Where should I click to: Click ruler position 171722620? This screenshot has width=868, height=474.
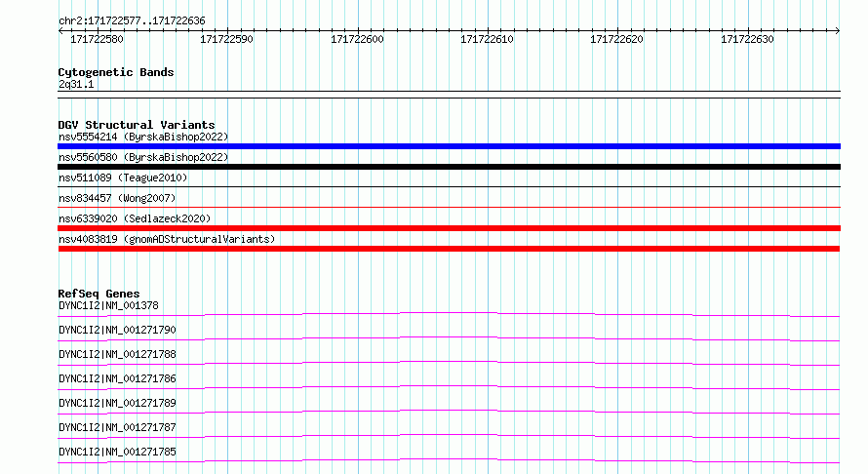tap(616, 39)
